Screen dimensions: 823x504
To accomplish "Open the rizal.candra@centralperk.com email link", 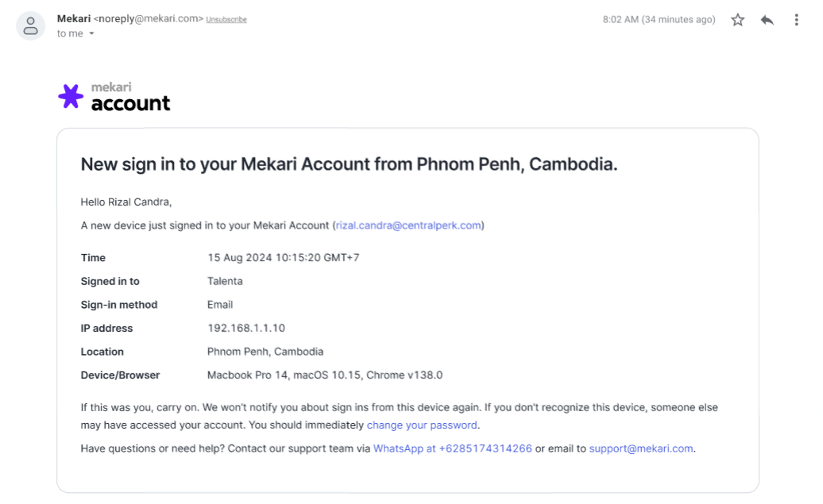I will click(x=408, y=225).
